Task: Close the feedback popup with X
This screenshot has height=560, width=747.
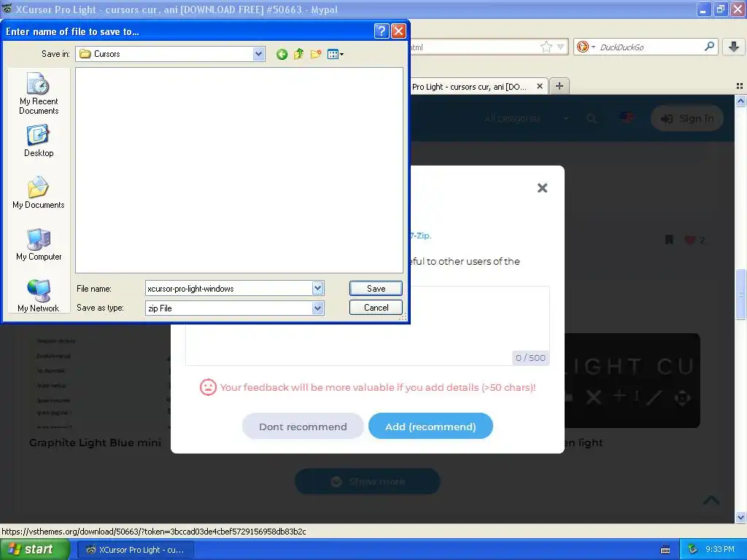Action: [542, 187]
